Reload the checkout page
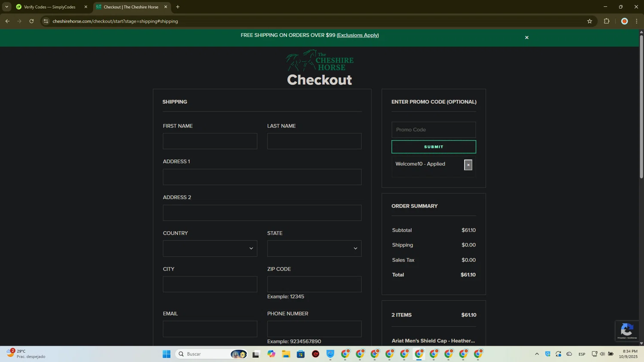 [31, 21]
